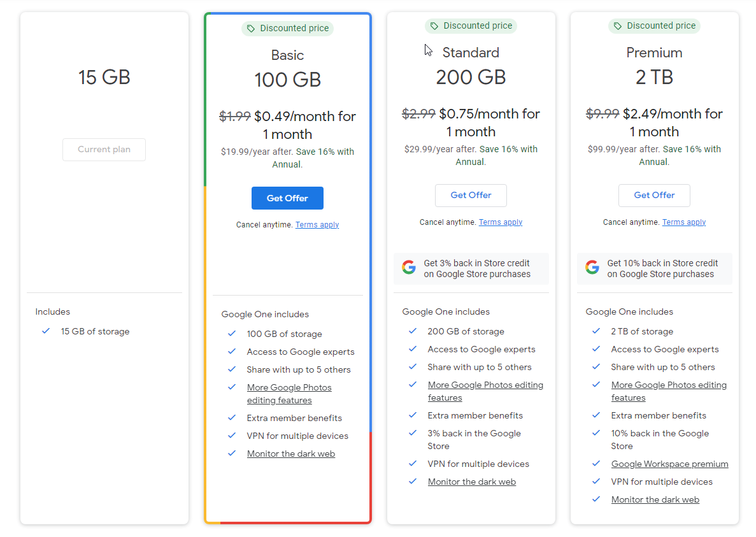Image resolution: width=756 pixels, height=537 pixels.
Task: Click the $99.99/year after annual savings text
Action: pos(654,155)
